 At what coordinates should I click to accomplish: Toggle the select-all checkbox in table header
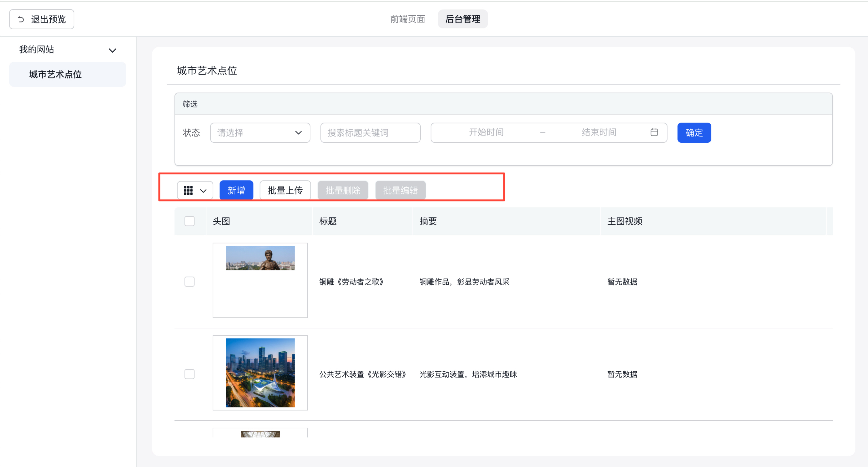click(189, 221)
